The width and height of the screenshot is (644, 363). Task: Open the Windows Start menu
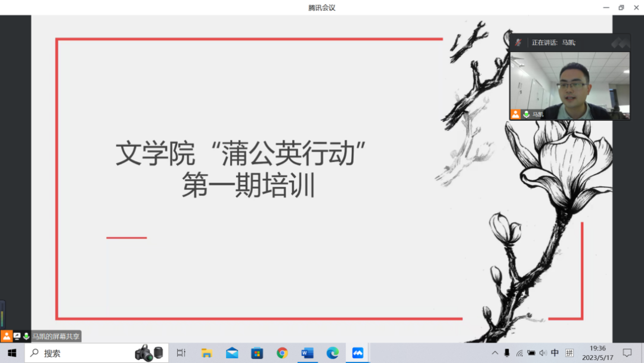click(12, 353)
